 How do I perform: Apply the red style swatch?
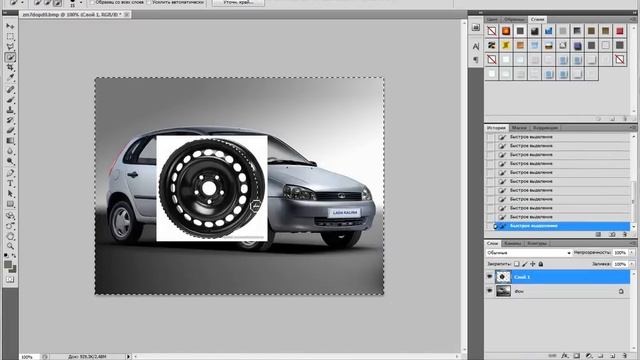tap(620, 31)
